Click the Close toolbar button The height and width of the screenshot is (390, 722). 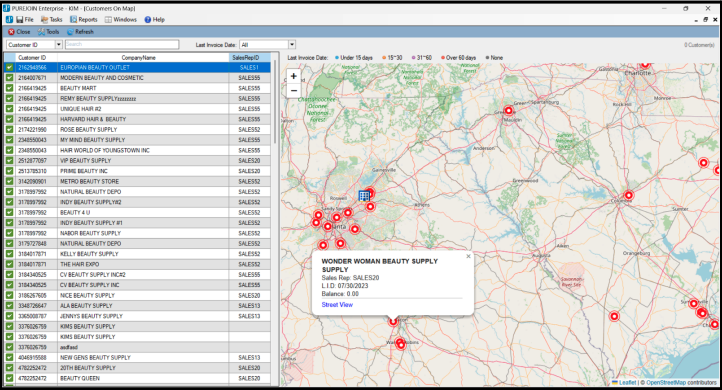19,32
